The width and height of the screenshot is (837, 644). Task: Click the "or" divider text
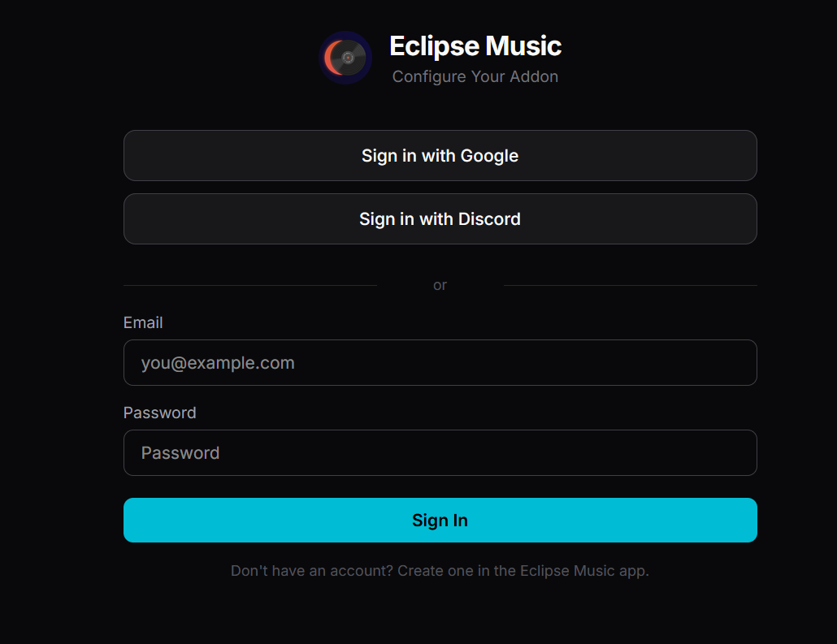pos(440,285)
